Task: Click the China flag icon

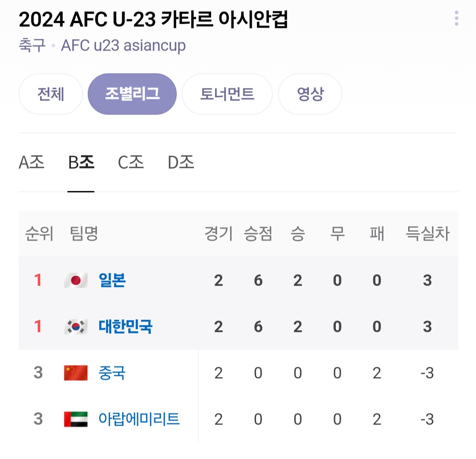Action: 76,373
